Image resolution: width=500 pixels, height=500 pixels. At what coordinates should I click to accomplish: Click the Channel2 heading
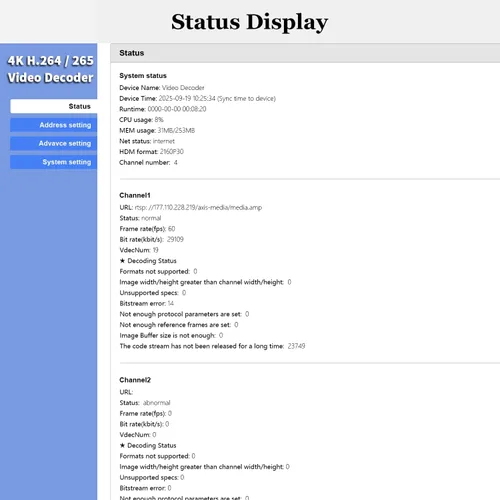point(135,380)
